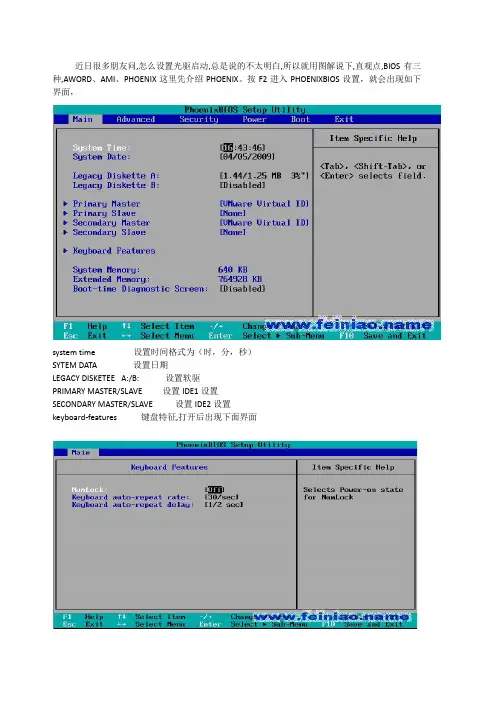The image size is (496, 702).
Task: Expand the Primary Slave submenu arrow
Action: (x=65, y=213)
